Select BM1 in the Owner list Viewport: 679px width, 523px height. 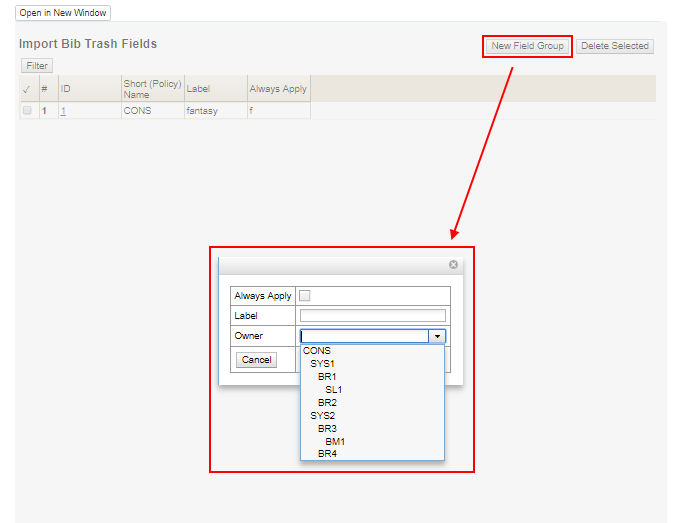(x=335, y=441)
